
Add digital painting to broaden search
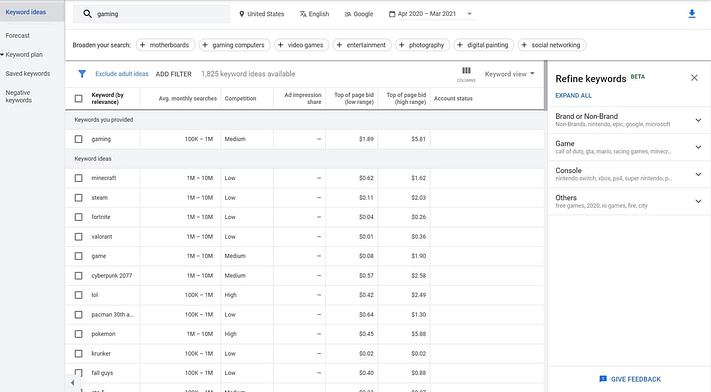pyautogui.click(x=484, y=45)
